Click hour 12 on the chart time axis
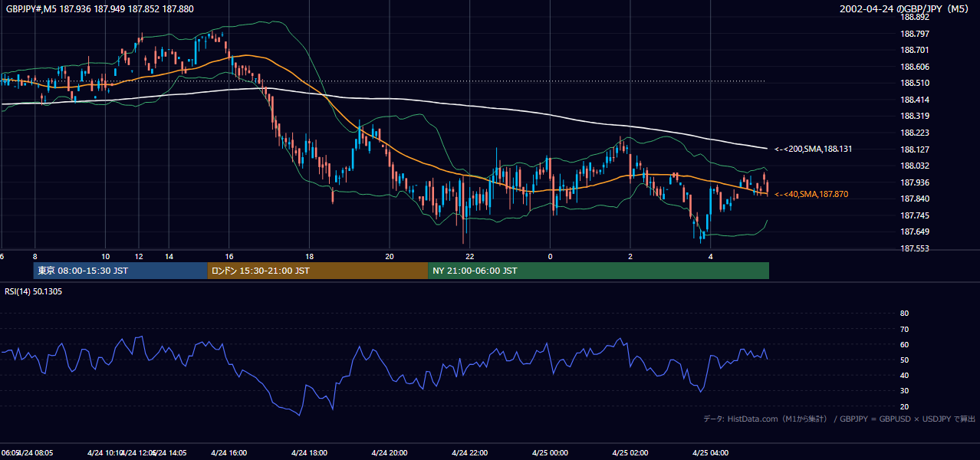This screenshot has width=980, height=460. pos(139,256)
